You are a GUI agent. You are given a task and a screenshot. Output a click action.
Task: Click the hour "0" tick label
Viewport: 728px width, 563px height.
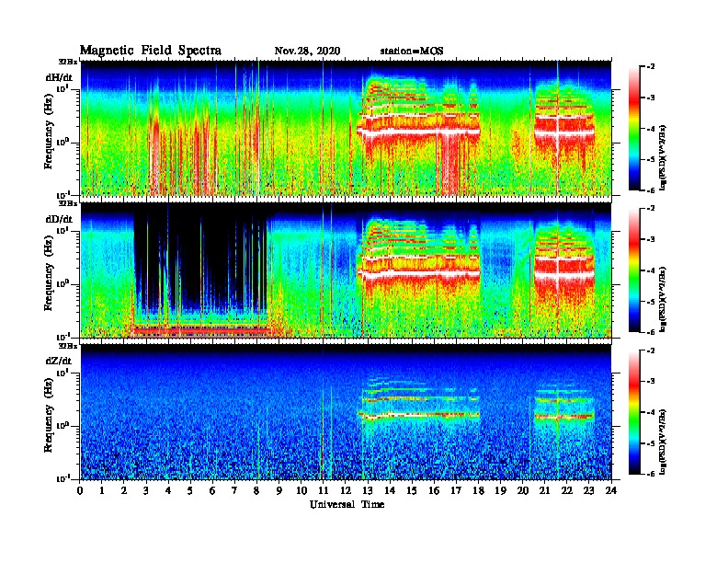[80, 490]
